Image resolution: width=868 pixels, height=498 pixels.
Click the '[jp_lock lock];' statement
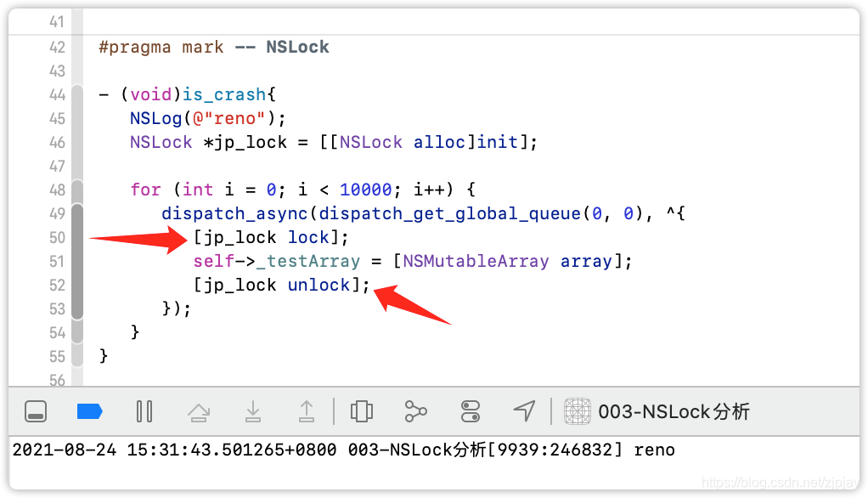[271, 238]
